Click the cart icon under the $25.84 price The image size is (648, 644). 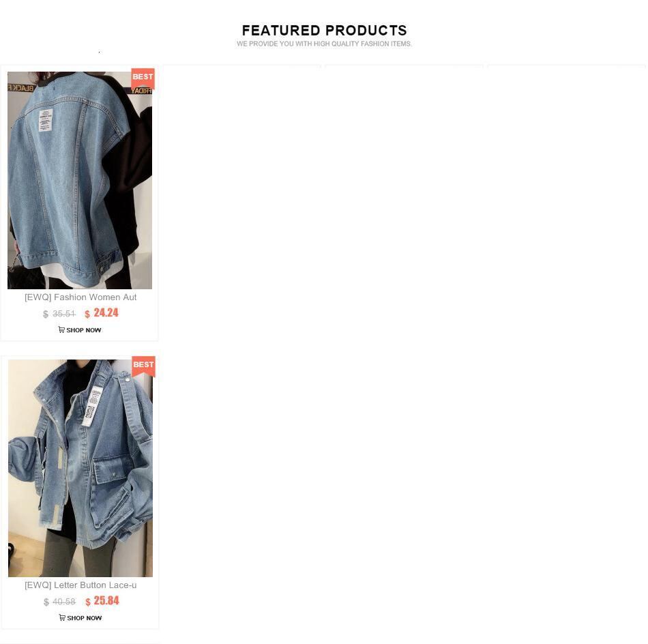tap(62, 617)
